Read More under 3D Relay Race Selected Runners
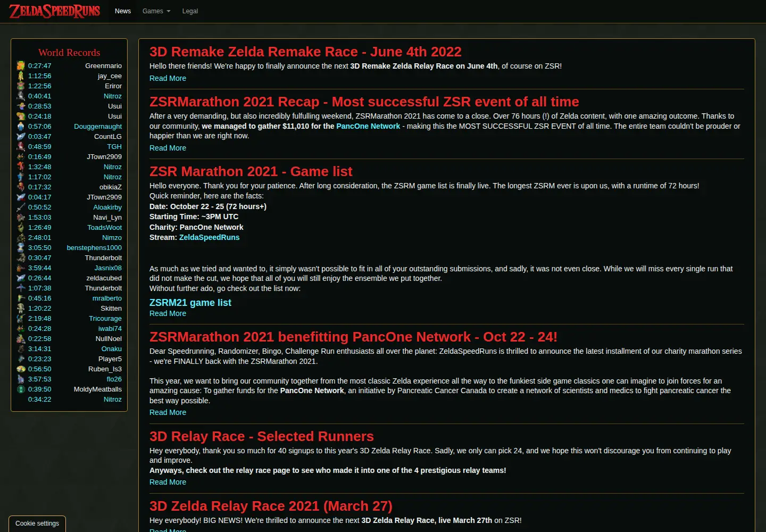 168,482
